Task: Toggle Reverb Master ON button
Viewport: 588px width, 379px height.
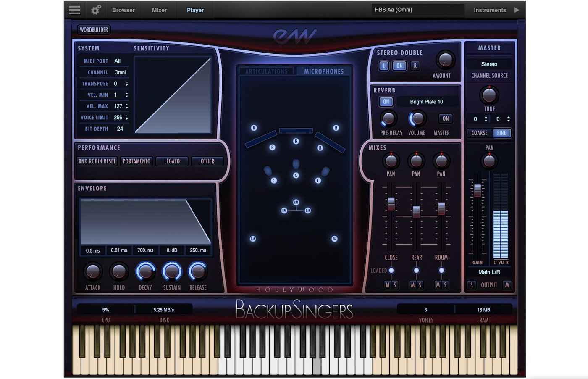Action: 446,119
